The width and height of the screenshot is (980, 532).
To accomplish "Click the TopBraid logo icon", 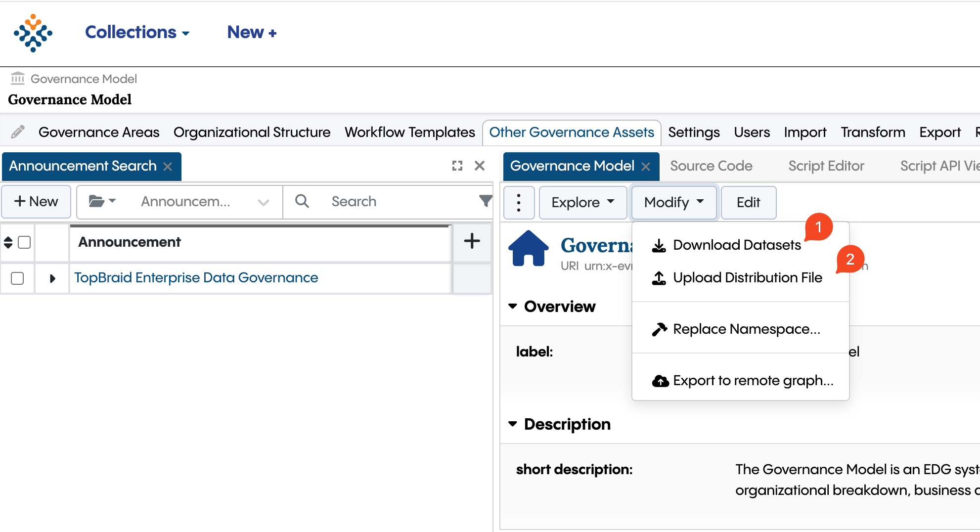I will click(x=33, y=33).
